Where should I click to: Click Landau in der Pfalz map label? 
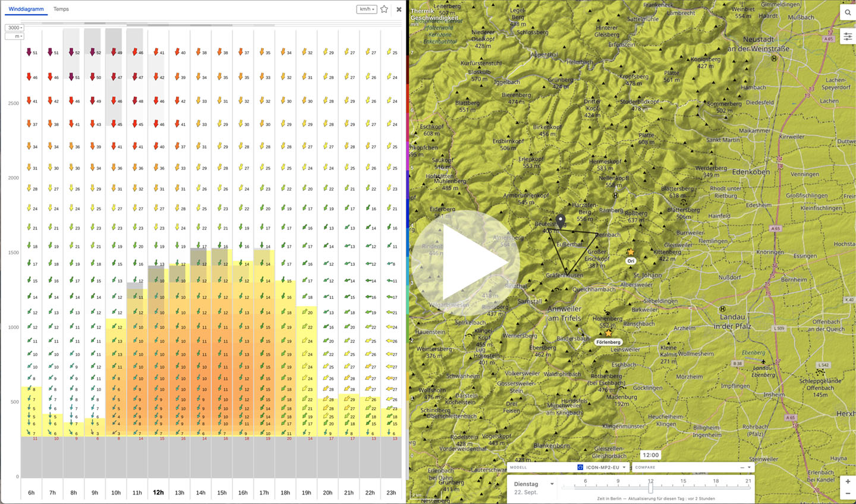point(732,322)
